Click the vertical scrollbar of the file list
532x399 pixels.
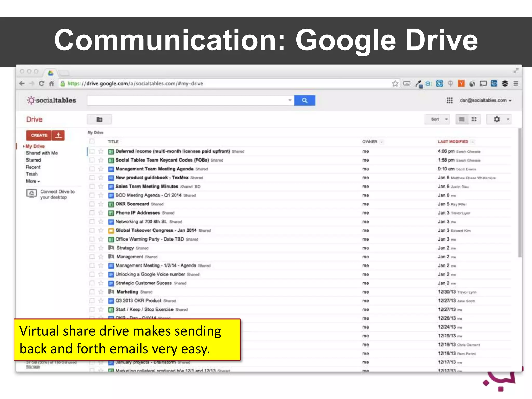[x=520, y=192]
